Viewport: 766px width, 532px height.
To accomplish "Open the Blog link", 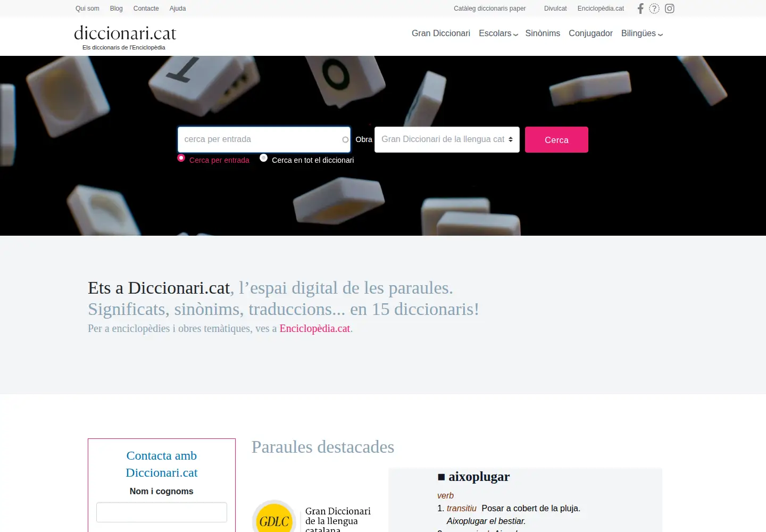I will (x=116, y=9).
